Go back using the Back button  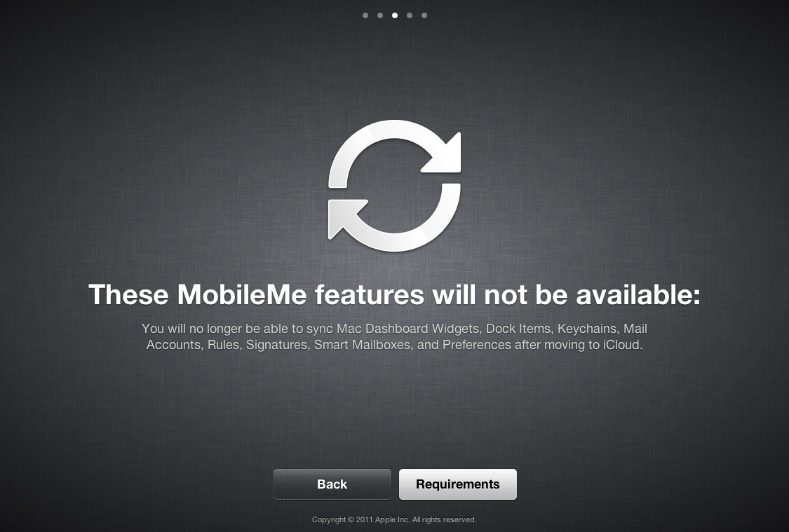332,484
